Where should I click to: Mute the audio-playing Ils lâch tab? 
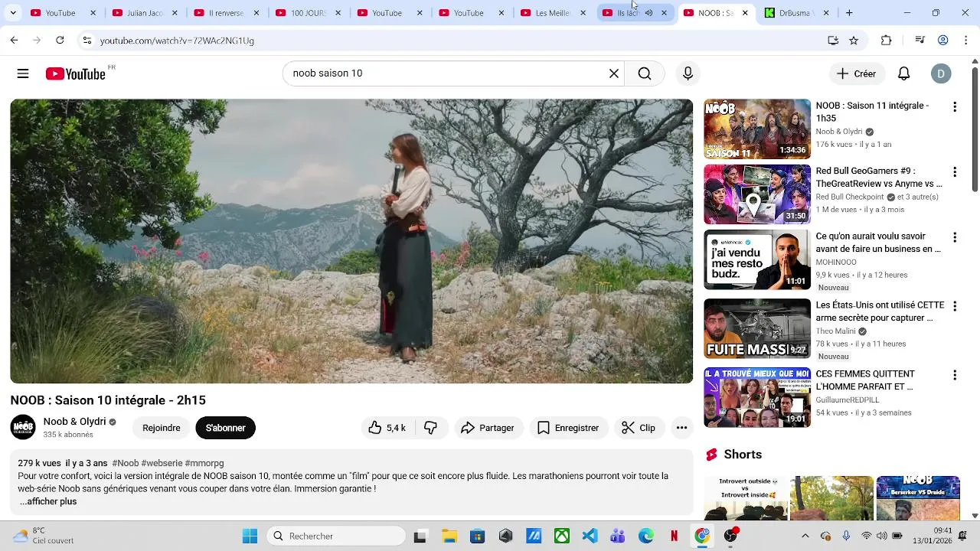point(648,13)
